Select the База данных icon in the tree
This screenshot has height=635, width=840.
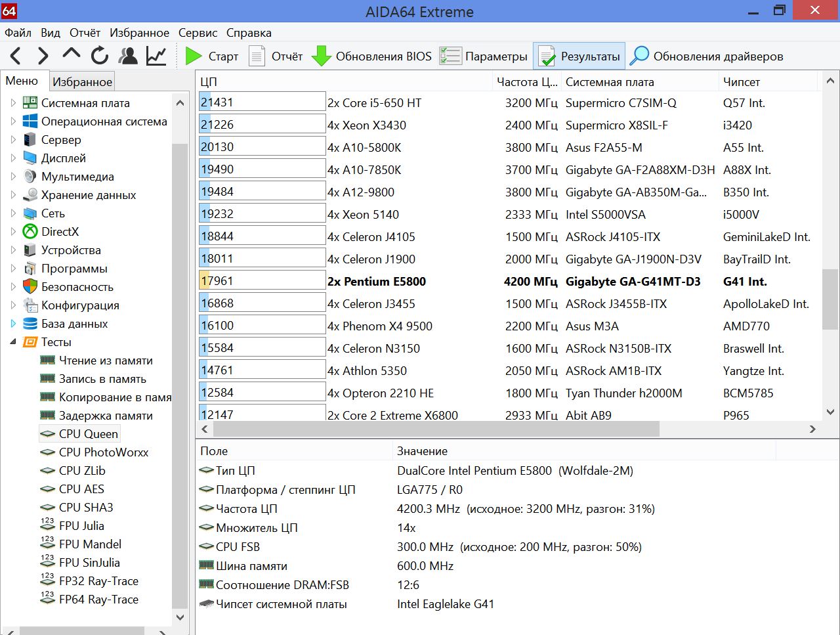click(30, 324)
